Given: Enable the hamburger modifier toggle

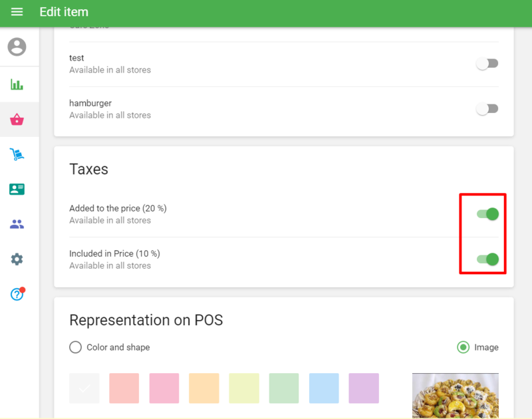Looking at the screenshot, I should 487,109.
